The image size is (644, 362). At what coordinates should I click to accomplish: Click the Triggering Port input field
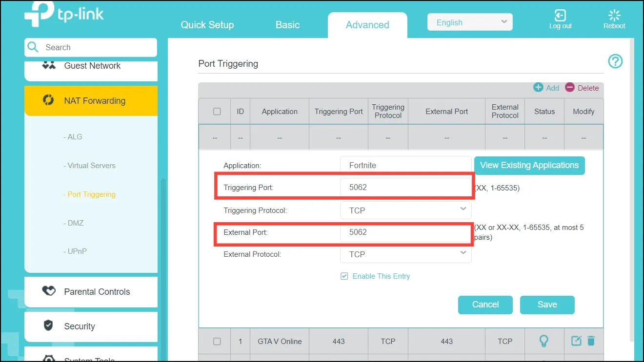[x=406, y=187]
